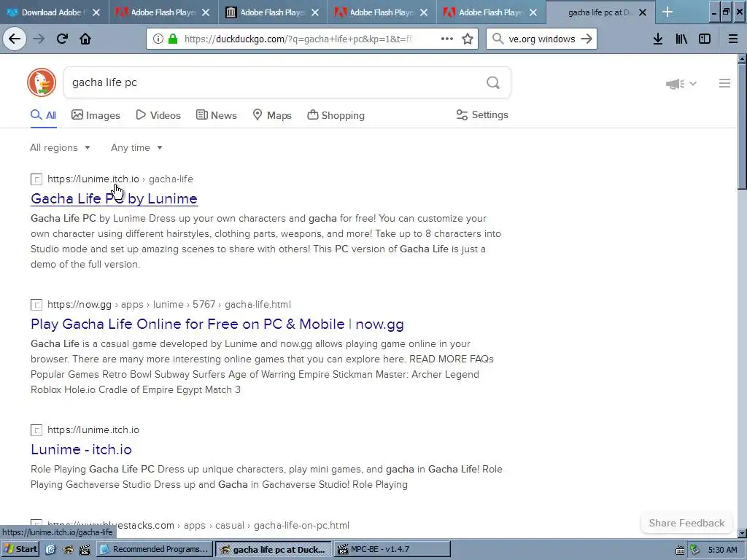This screenshot has width=747, height=560.
Task: Click the 'https://now.gg' result URL text
Action: [79, 304]
